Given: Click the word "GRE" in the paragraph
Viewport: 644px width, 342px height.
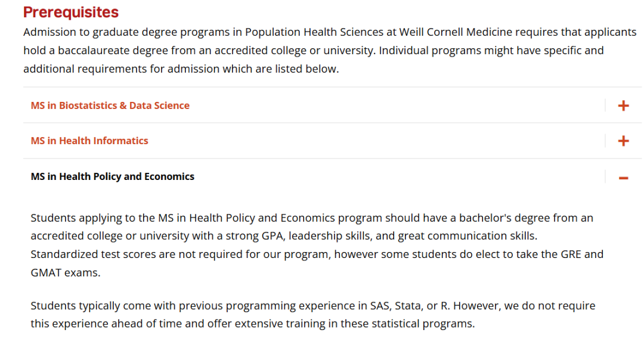Looking at the screenshot, I should point(572,254).
